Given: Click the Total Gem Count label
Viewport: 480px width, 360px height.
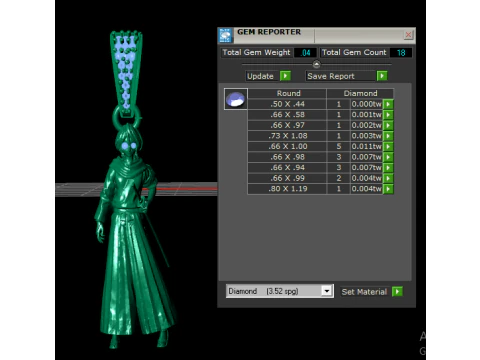Looking at the screenshot, I should tap(354, 53).
